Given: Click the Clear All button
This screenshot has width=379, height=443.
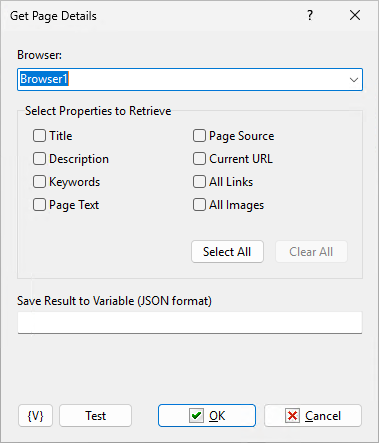Looking at the screenshot, I should pyautogui.click(x=311, y=252).
